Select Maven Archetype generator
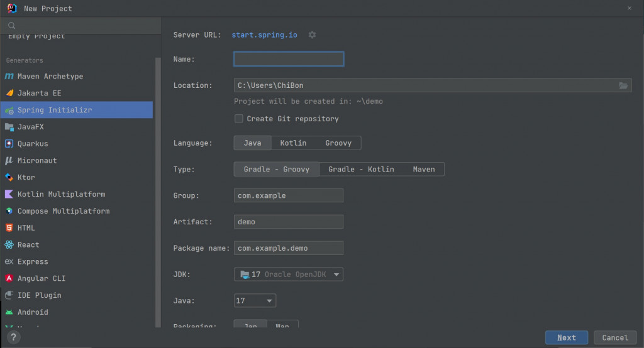 pyautogui.click(x=77, y=77)
